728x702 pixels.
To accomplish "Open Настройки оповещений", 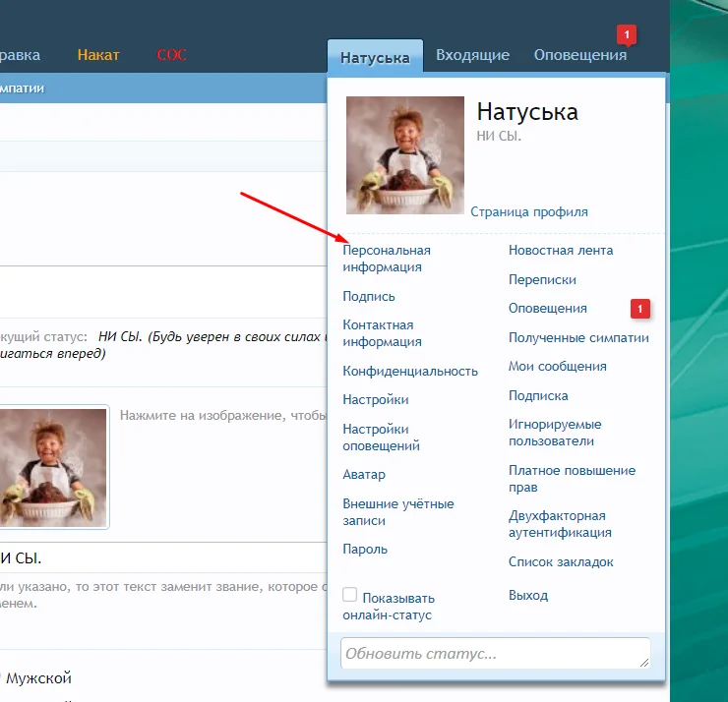I will coord(381,438).
